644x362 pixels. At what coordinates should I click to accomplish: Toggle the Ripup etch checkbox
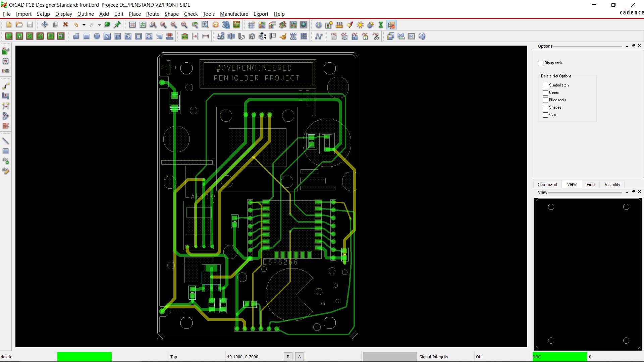click(540, 63)
